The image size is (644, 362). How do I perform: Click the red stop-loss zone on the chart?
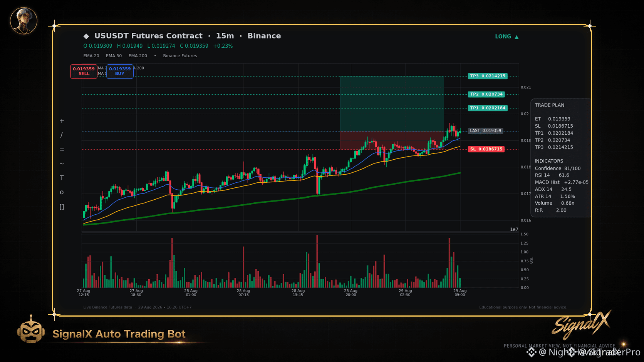391,140
